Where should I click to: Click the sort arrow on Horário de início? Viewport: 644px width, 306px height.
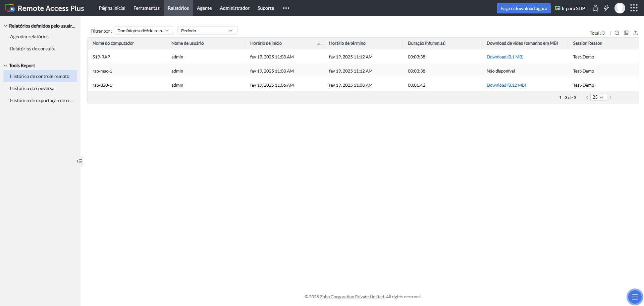click(319, 44)
